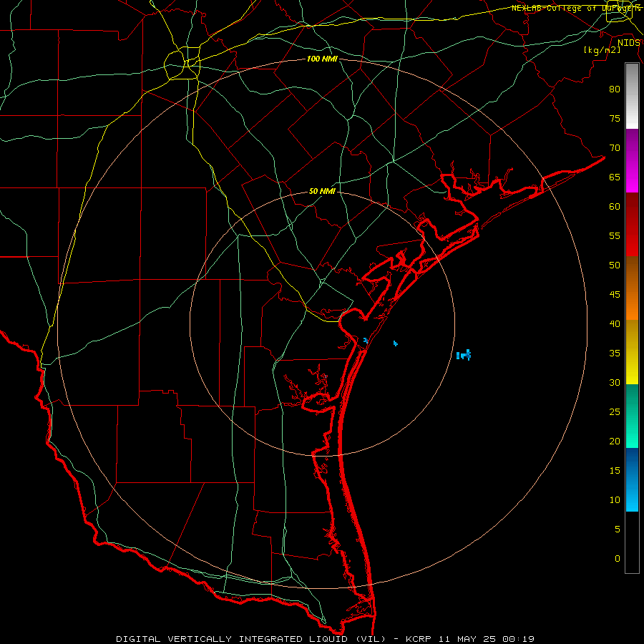
Task: Select the green-teal segment of color scale
Action: pos(632,416)
